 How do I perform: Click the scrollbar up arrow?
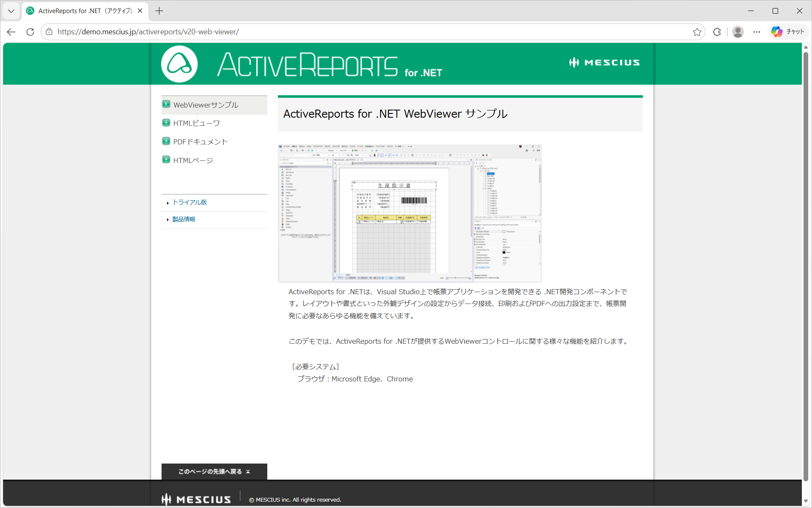[x=806, y=47]
